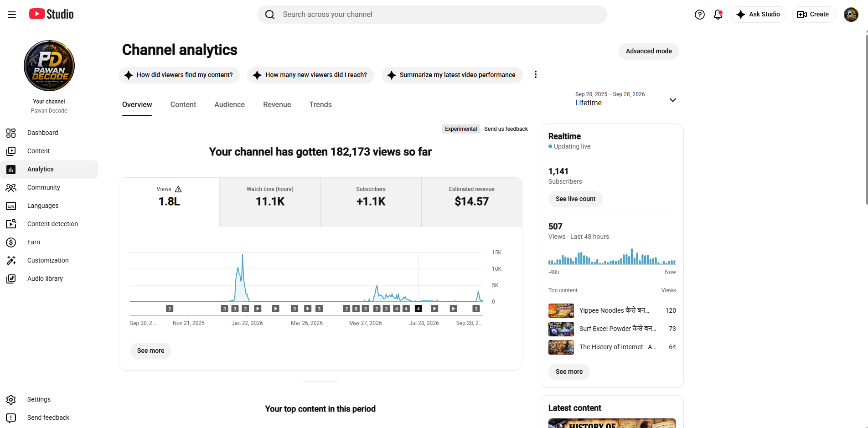Viewport: 868px width, 428px height.
Task: Click 'The History of Internet' video title
Action: pos(618,347)
